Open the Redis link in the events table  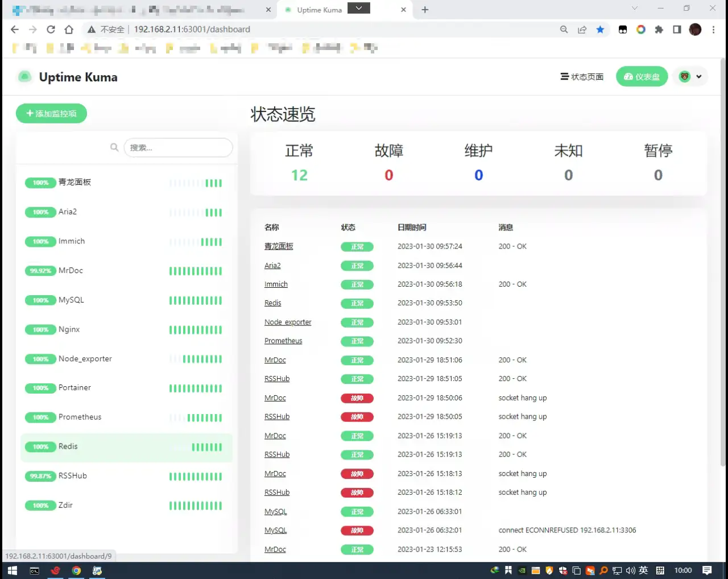pyautogui.click(x=273, y=303)
